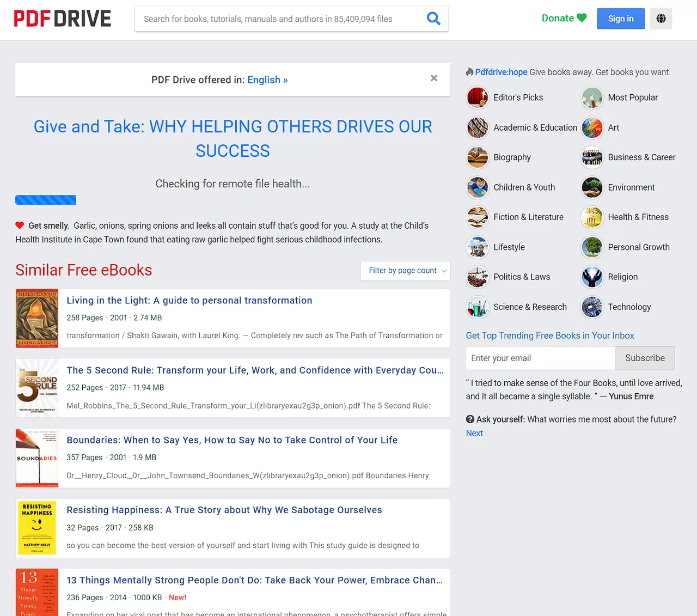Open the language globe icon near Sign in
Viewport: 697px width, 616px height.
coord(661,18)
